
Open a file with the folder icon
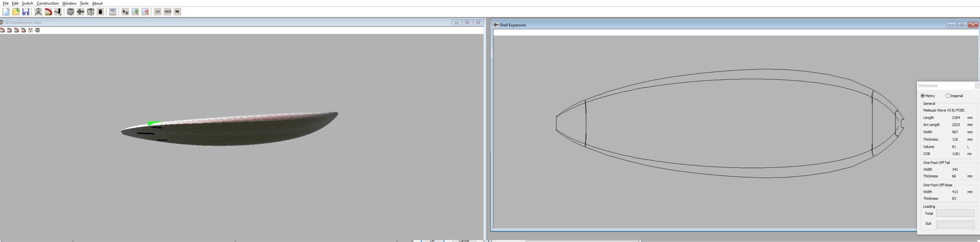tap(16, 12)
